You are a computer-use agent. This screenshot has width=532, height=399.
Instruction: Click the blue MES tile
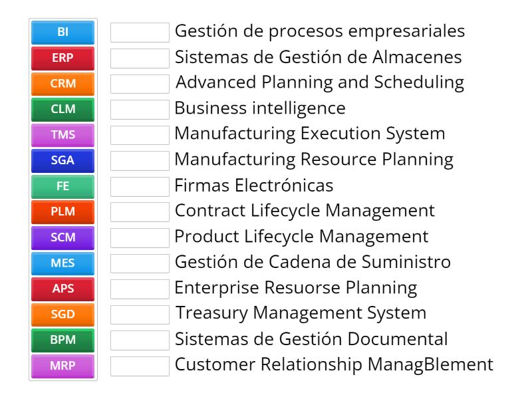63,263
